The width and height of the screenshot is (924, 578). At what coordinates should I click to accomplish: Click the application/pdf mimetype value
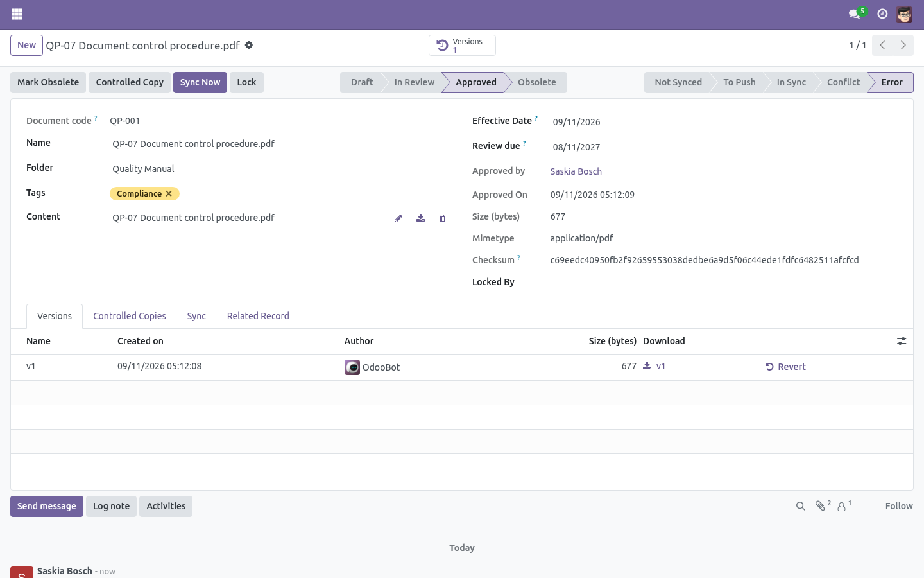[581, 238]
